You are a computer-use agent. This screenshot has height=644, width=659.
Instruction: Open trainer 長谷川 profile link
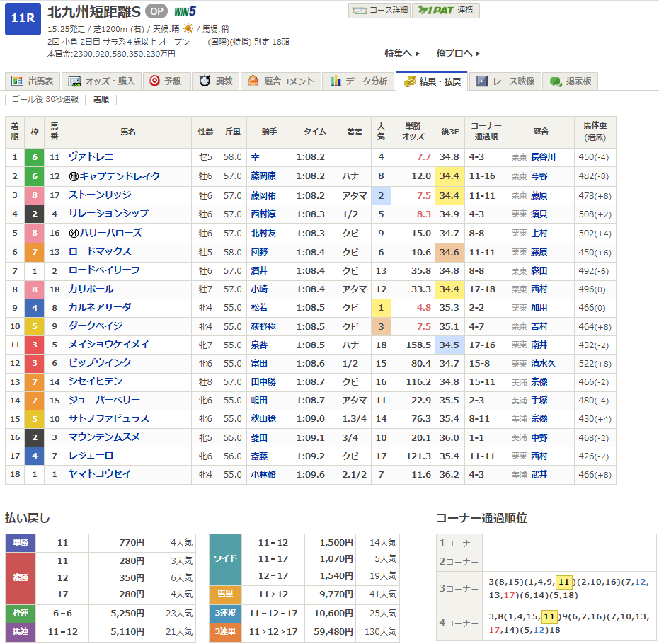tap(543, 157)
